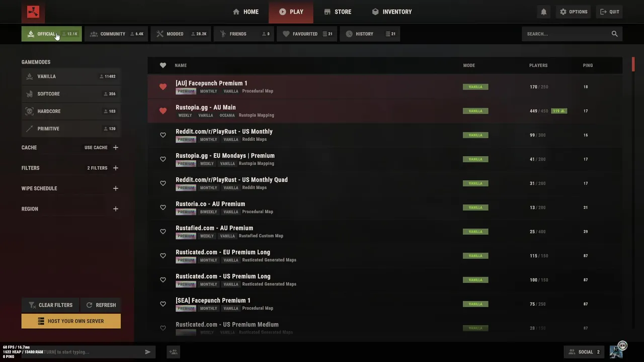Click Host Your Own Server
This screenshot has width=644, height=362.
[x=71, y=321]
